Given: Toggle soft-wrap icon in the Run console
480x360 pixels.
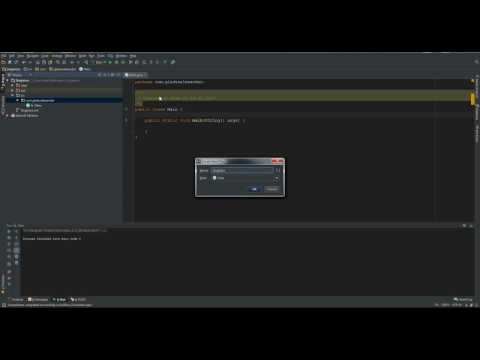Looking at the screenshot, I should 17,244.
